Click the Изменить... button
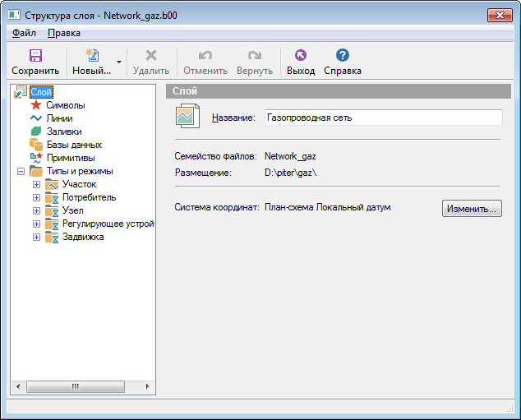 coord(471,209)
